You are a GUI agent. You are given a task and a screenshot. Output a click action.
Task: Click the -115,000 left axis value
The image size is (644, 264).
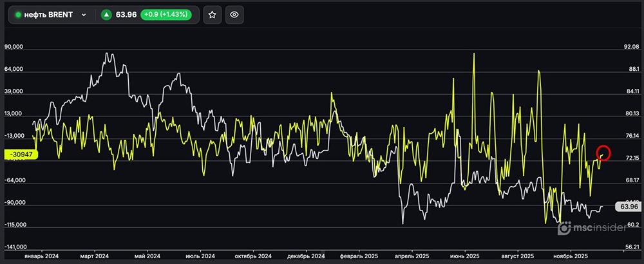click(x=15, y=225)
